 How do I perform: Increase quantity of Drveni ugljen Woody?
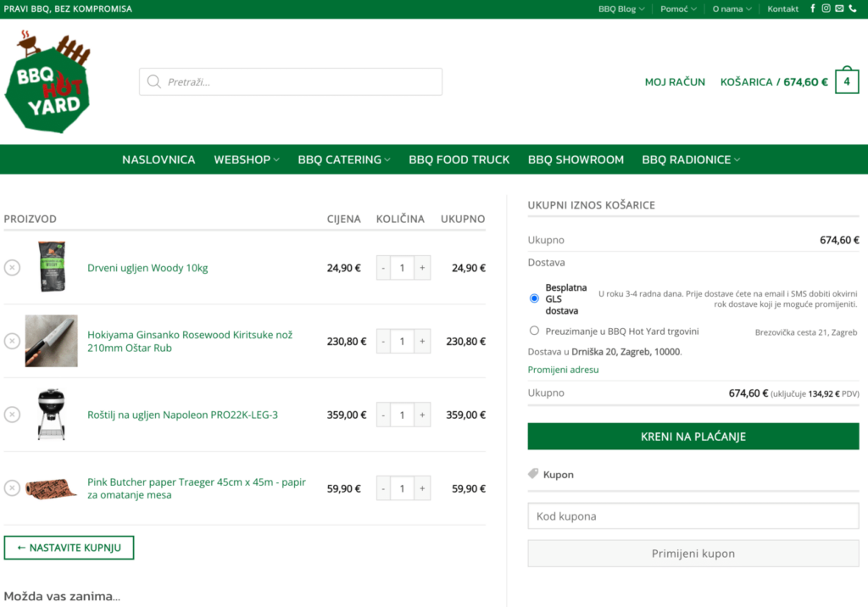422,268
